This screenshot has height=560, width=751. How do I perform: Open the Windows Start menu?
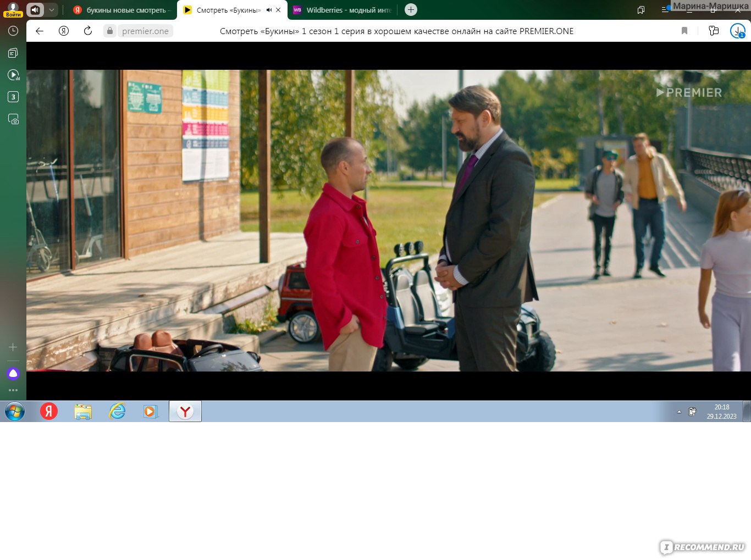[15, 411]
